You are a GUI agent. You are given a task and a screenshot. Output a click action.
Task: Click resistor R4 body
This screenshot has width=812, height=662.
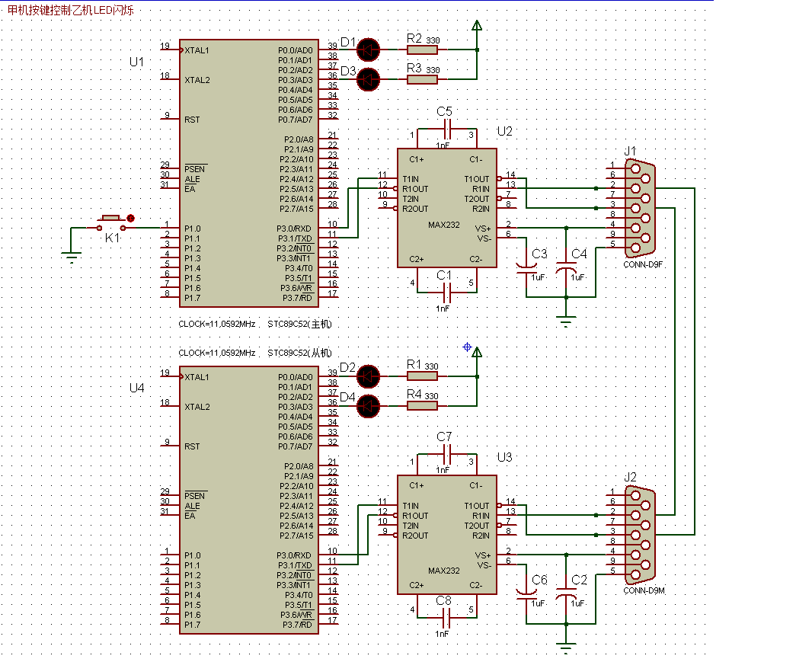tap(422, 405)
